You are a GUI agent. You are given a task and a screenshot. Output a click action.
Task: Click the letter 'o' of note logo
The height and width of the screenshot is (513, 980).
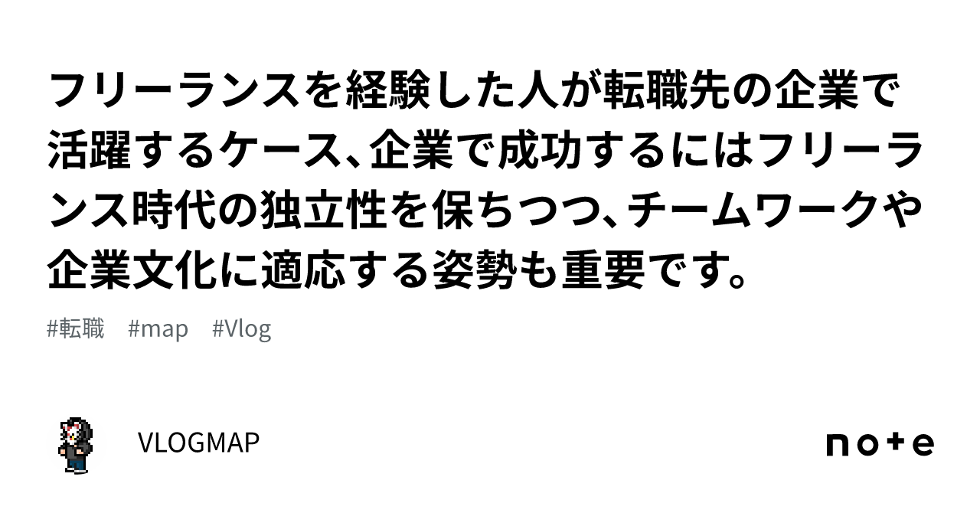coord(867,445)
